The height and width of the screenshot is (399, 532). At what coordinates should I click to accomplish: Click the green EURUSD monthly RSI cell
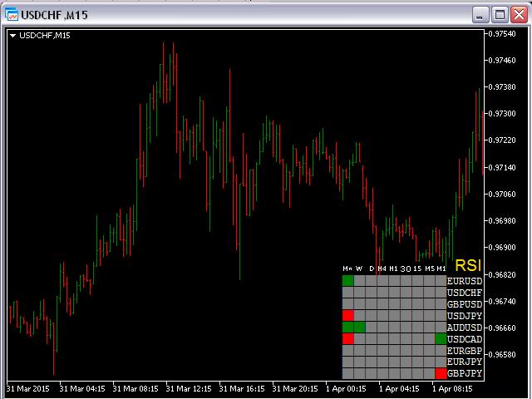pyautogui.click(x=347, y=280)
